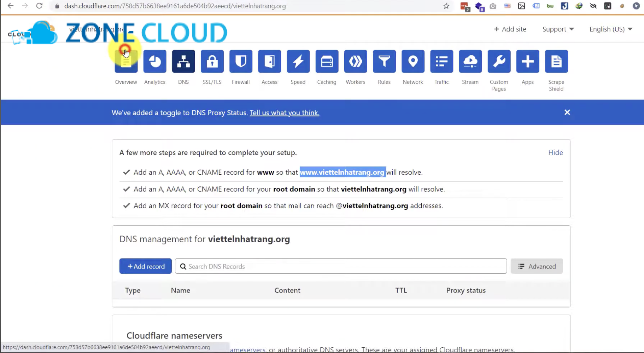This screenshot has width=644, height=353.
Task: Click the Add record button
Action: pyautogui.click(x=145, y=266)
